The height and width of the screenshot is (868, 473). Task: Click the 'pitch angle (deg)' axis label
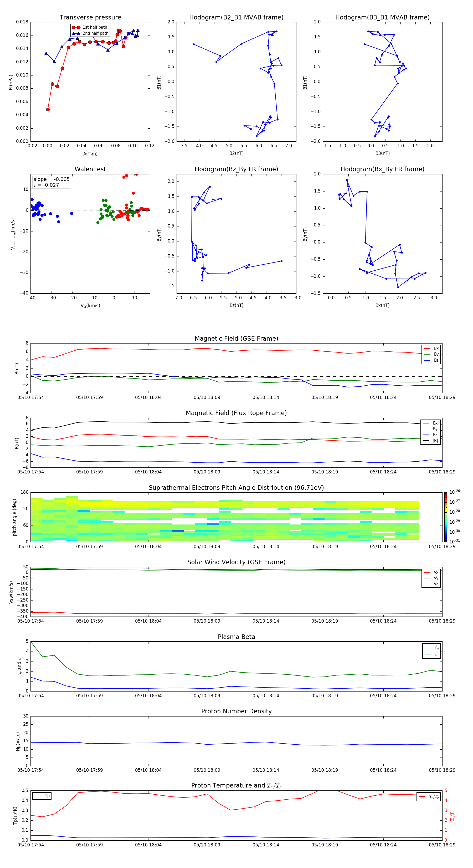14,517
